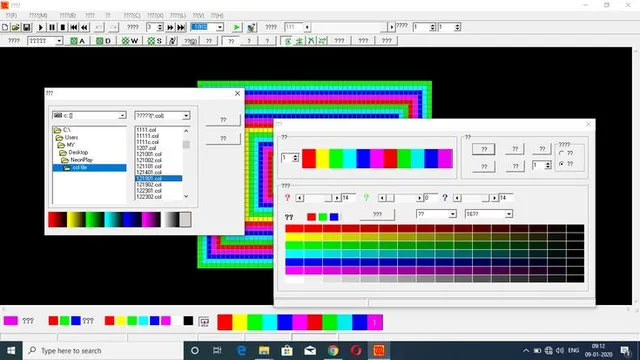Select file 121902.col in file list

(x=149, y=184)
